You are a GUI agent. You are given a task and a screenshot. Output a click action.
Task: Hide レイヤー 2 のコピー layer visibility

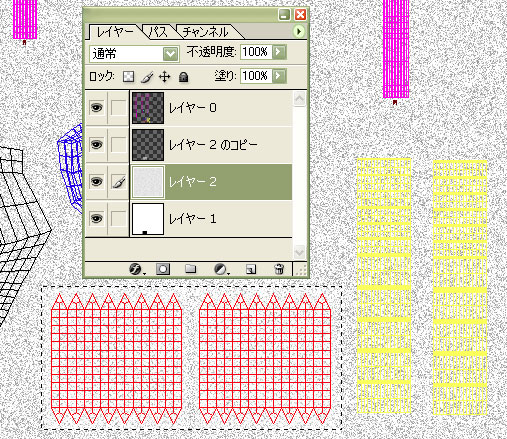pos(97,145)
